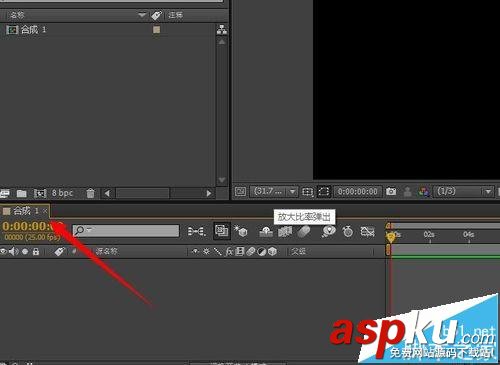This screenshot has width=500, height=365.
Task: Click the collapse transformations star column icon
Action: [x=206, y=251]
